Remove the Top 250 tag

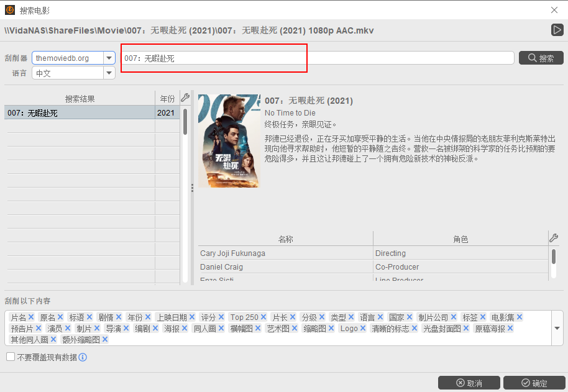tap(263, 317)
